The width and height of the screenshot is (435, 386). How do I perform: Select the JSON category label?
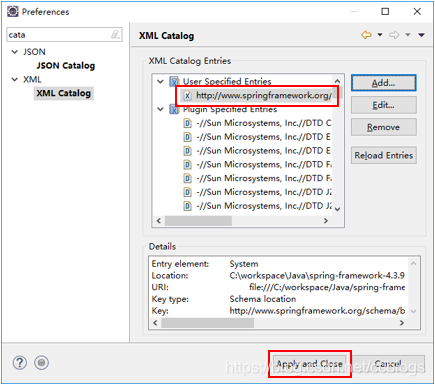pos(34,52)
